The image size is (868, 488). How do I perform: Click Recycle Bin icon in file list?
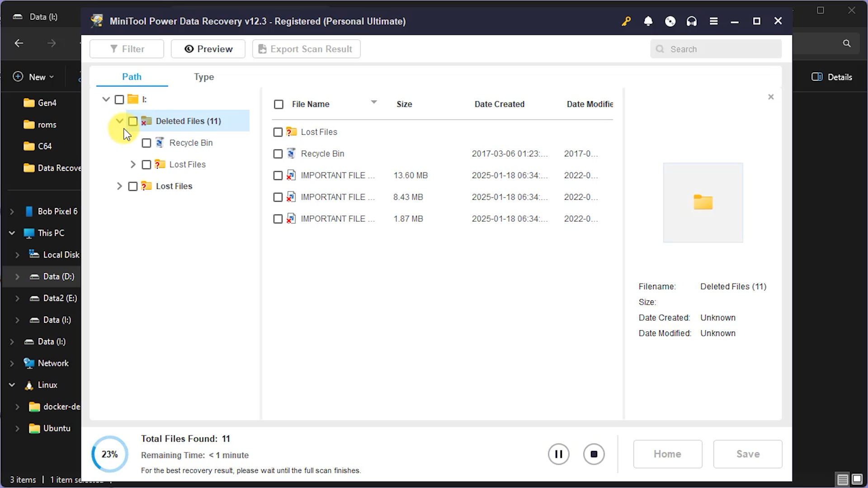(291, 154)
